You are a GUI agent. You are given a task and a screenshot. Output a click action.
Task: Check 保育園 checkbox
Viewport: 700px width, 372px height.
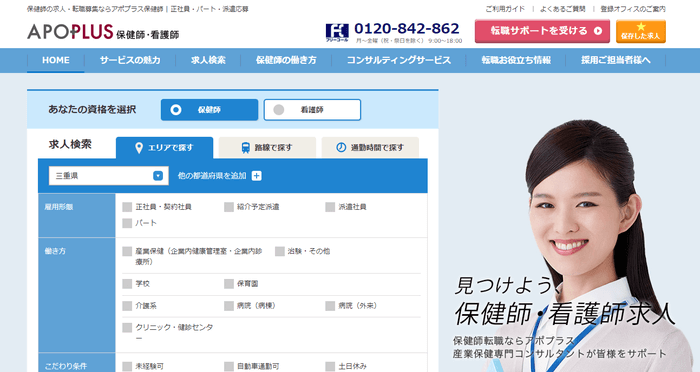229,284
